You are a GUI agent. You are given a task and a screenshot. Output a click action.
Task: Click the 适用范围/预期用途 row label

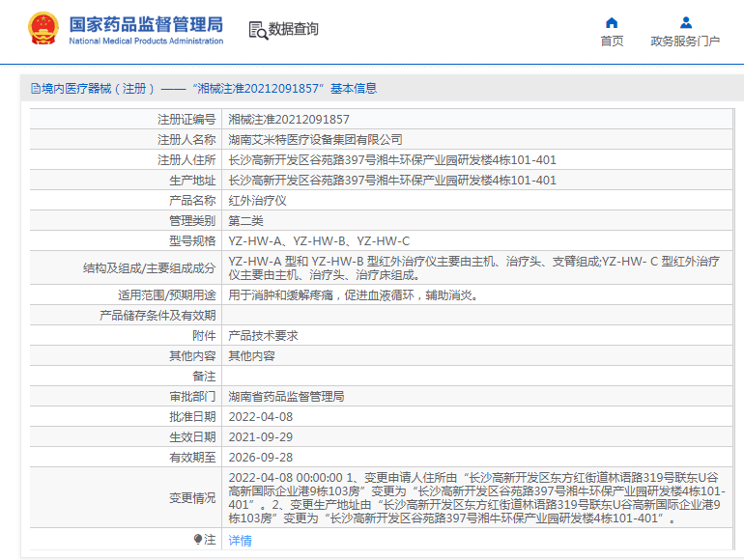tap(167, 295)
